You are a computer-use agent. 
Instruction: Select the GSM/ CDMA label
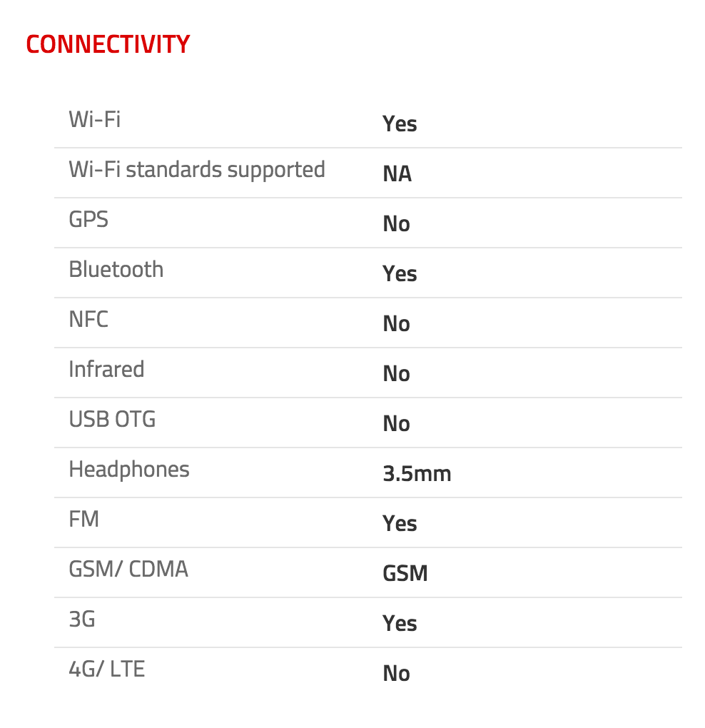coord(128,569)
